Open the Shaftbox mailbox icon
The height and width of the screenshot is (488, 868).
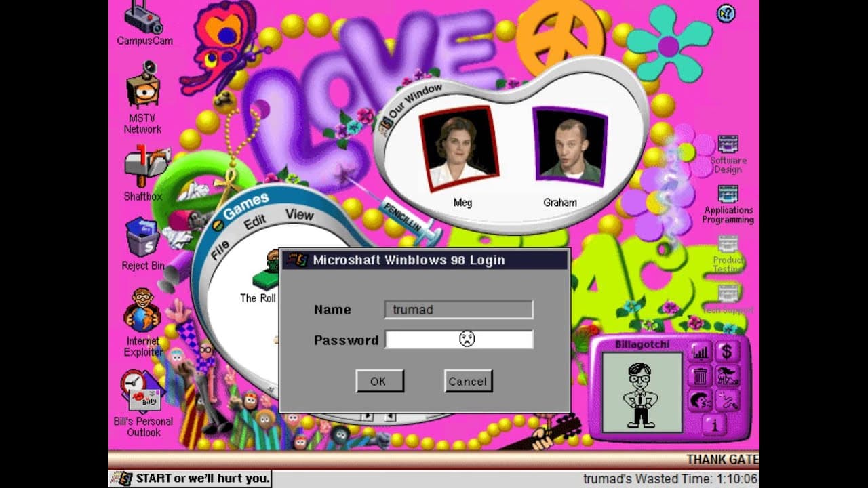pos(144,167)
